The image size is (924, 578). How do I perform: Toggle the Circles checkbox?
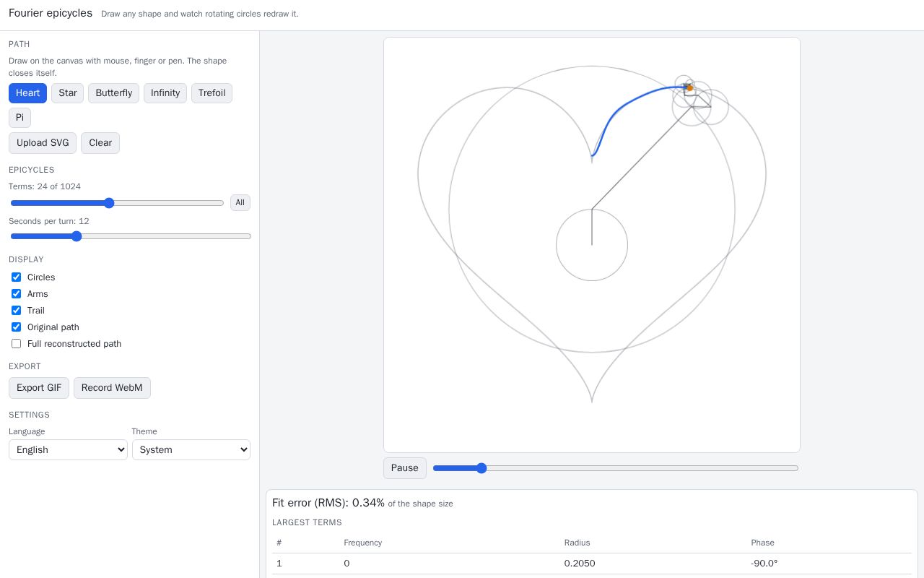16,277
